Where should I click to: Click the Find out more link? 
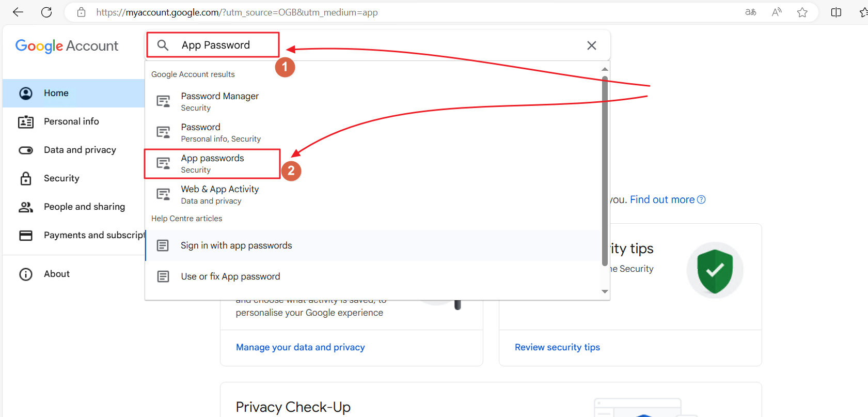tap(662, 199)
